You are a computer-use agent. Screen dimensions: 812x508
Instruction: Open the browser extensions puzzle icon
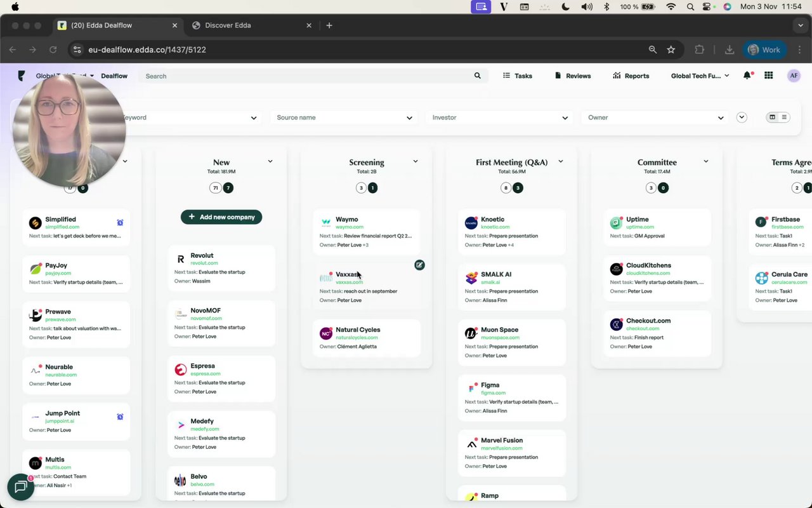tap(700, 50)
